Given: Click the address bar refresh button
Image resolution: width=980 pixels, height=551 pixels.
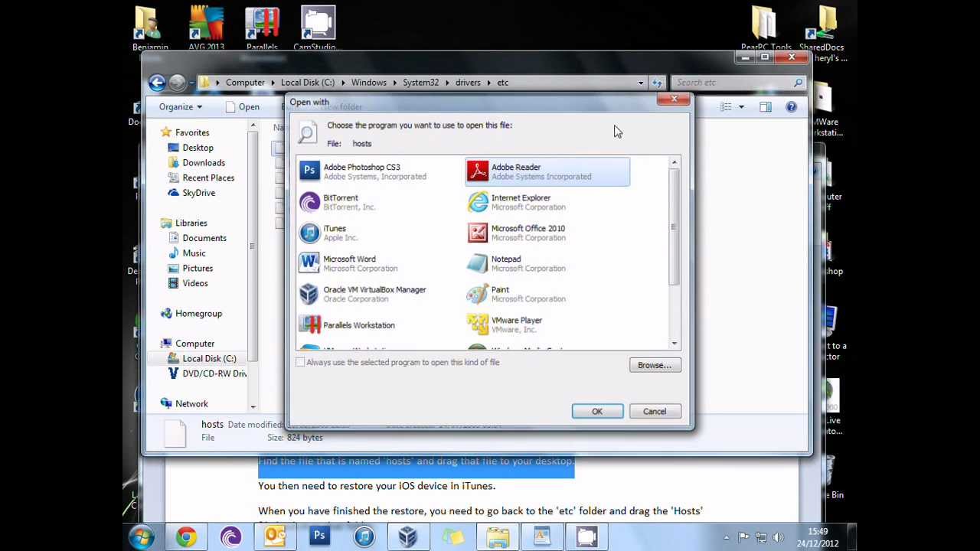Looking at the screenshot, I should coord(657,83).
